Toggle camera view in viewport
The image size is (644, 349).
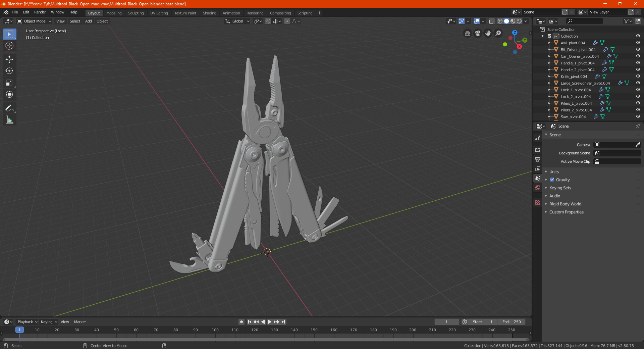(478, 33)
